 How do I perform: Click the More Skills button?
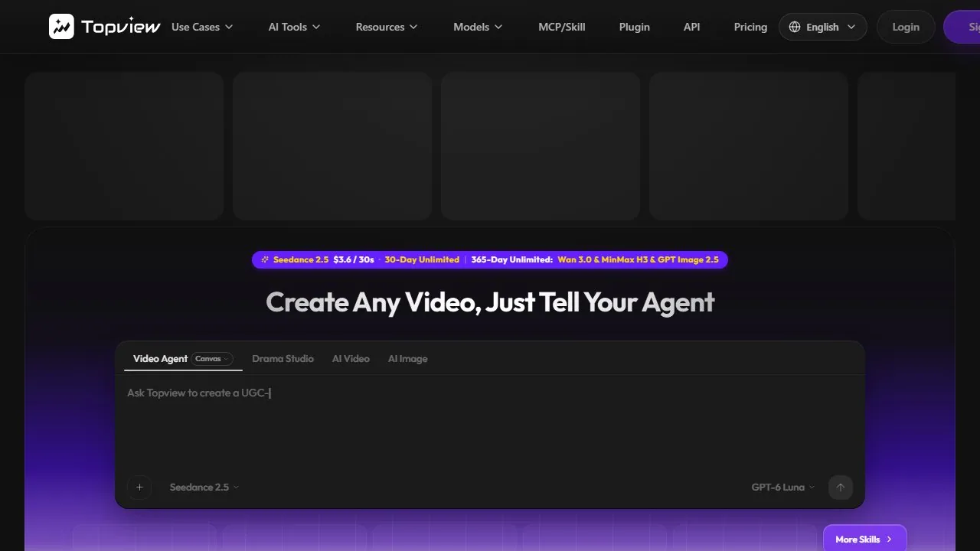click(864, 539)
